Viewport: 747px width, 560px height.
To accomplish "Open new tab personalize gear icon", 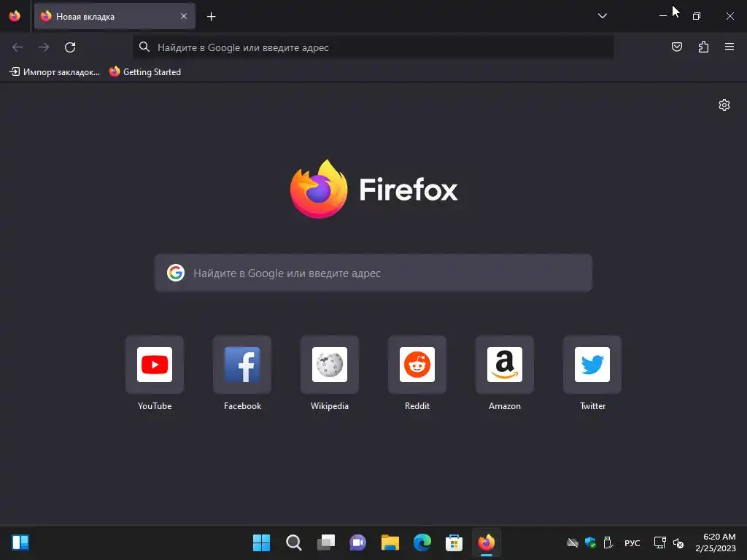I will click(x=724, y=105).
